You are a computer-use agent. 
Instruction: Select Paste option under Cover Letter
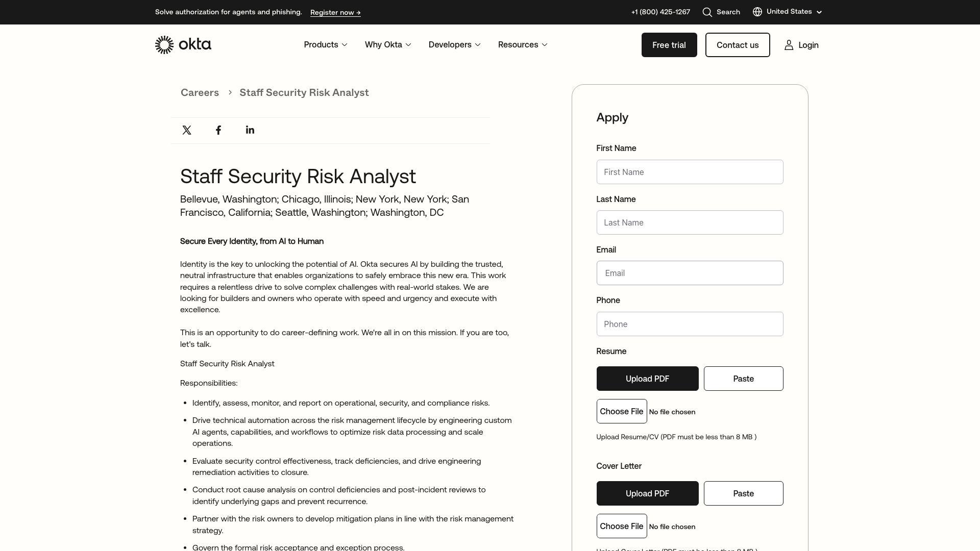(x=743, y=493)
